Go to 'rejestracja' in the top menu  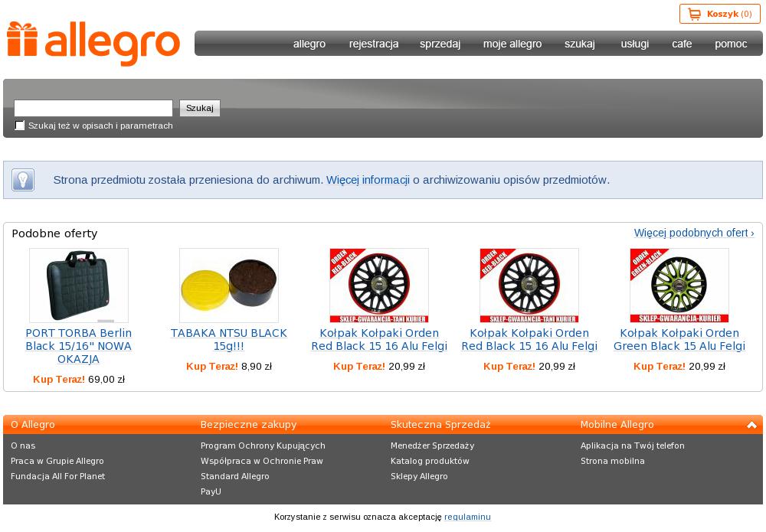374,44
